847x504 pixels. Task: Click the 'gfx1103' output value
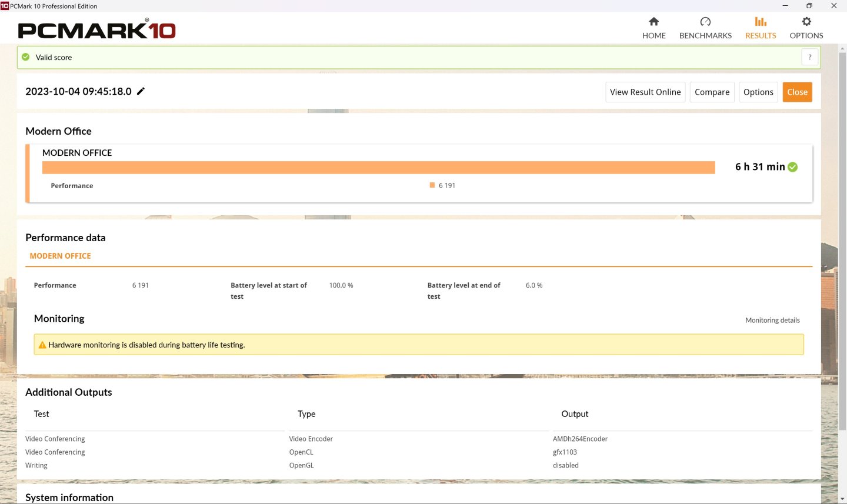pos(565,452)
